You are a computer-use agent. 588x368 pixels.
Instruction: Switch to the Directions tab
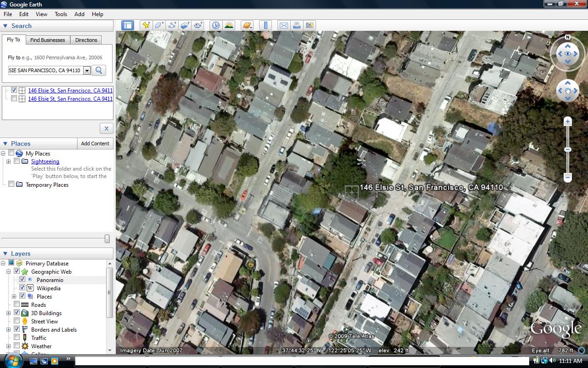point(86,40)
